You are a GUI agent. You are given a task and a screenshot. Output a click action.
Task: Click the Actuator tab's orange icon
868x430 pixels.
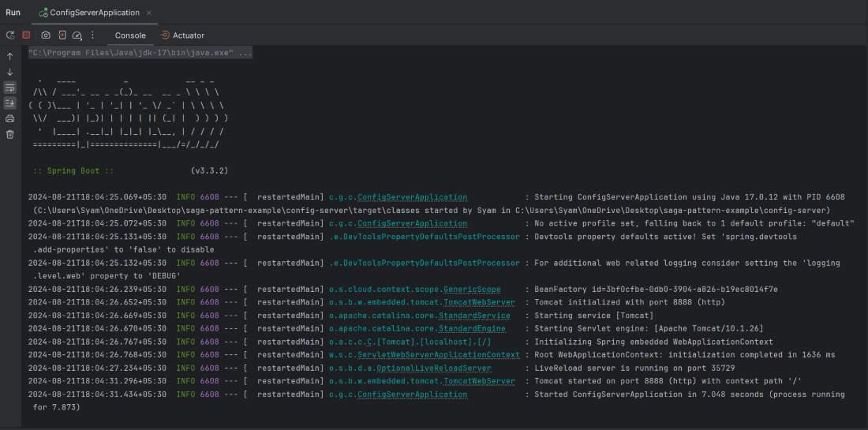tap(165, 35)
